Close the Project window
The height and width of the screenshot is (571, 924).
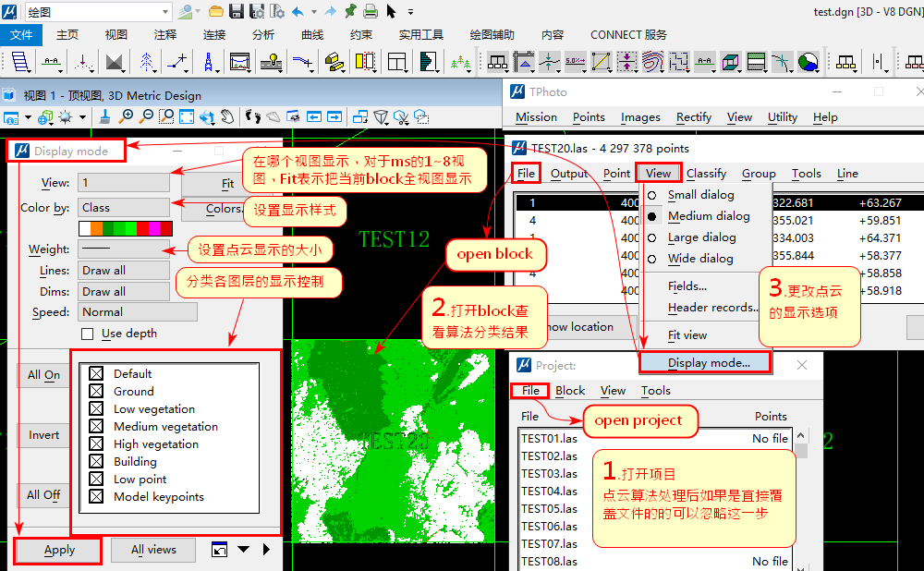pyautogui.click(x=802, y=365)
